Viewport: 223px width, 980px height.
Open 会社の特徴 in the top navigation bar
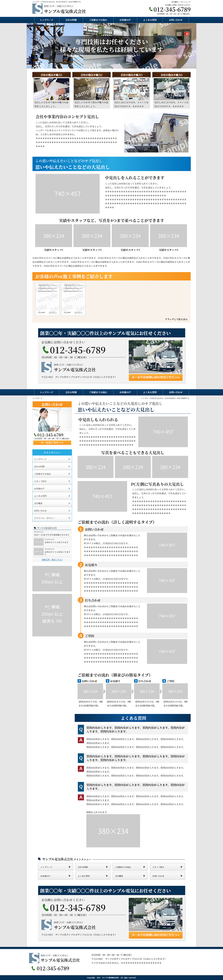[71, 20]
